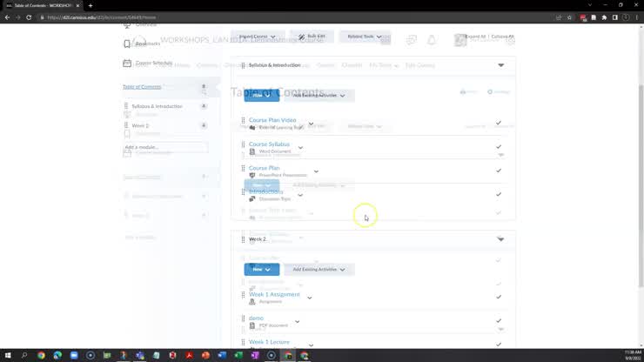
Task: Toggle completion checkmark for Week 1 Assignment
Action: 499,298
